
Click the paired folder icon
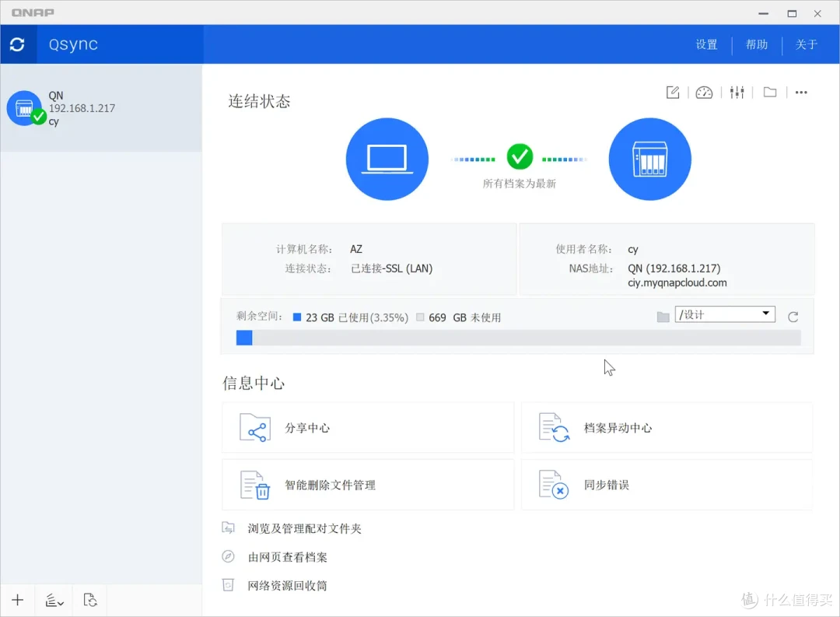(228, 528)
